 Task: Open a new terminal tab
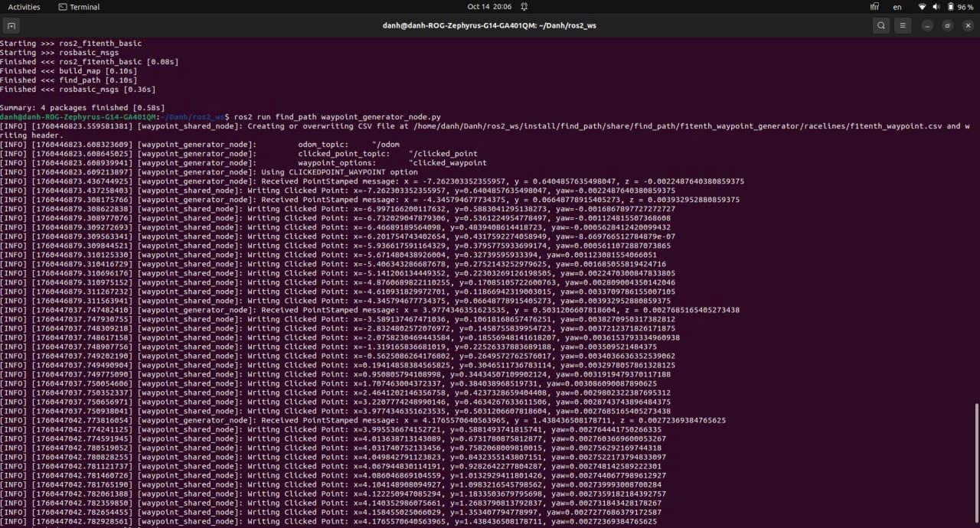pyautogui.click(x=11, y=25)
